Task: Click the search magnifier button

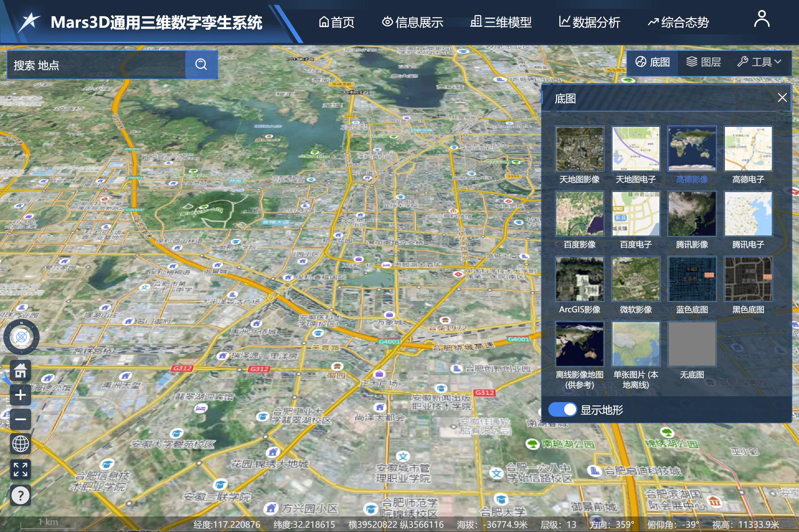Action: [x=201, y=64]
